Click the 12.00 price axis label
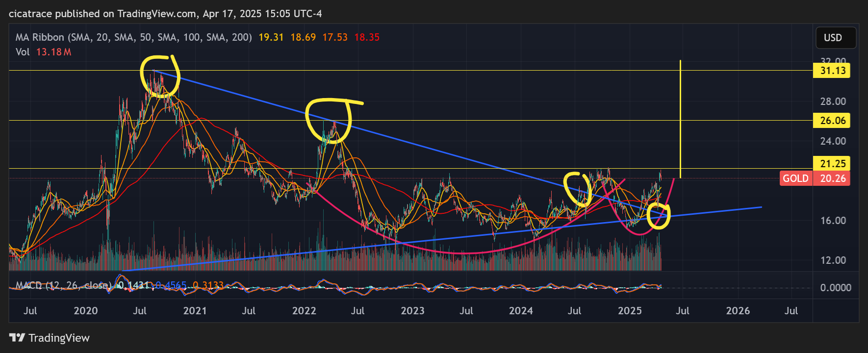Screen dimensions: 868x353 833,260
